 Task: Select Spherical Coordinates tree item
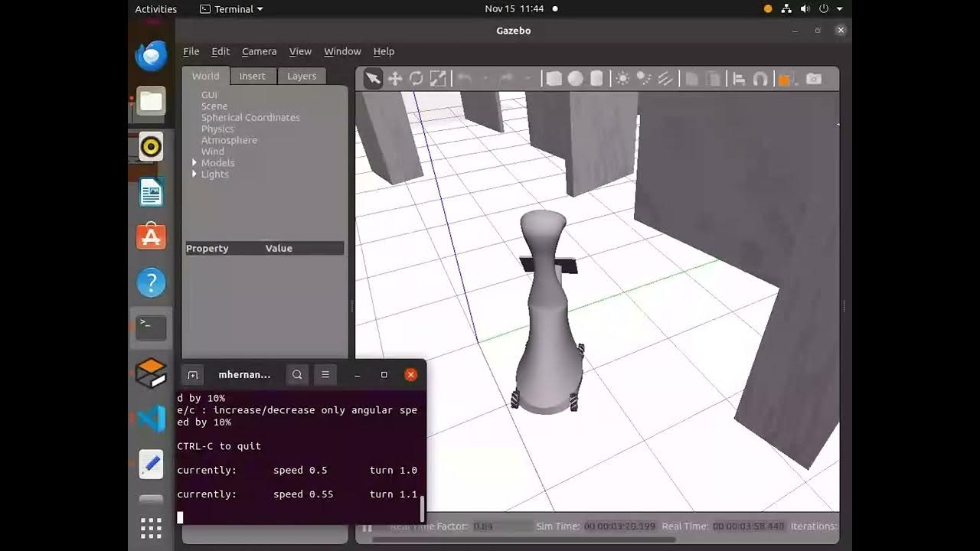[250, 118]
